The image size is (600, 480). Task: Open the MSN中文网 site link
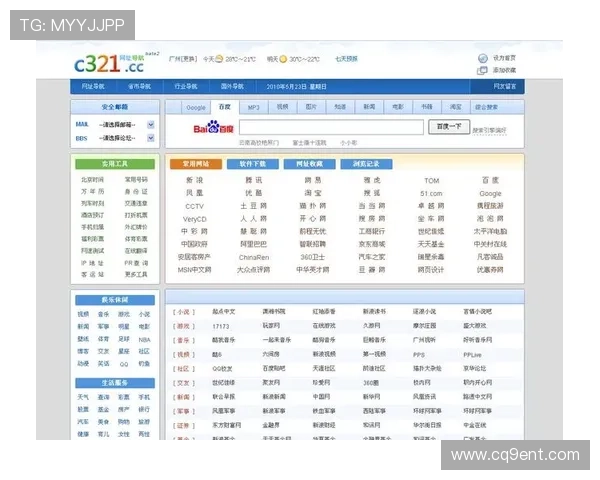click(x=194, y=270)
